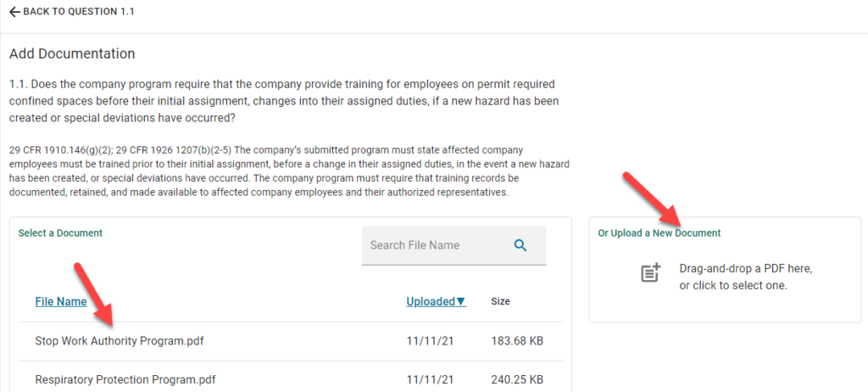The image size is (868, 392).
Task: Click the search magnifier icon
Action: tap(520, 245)
